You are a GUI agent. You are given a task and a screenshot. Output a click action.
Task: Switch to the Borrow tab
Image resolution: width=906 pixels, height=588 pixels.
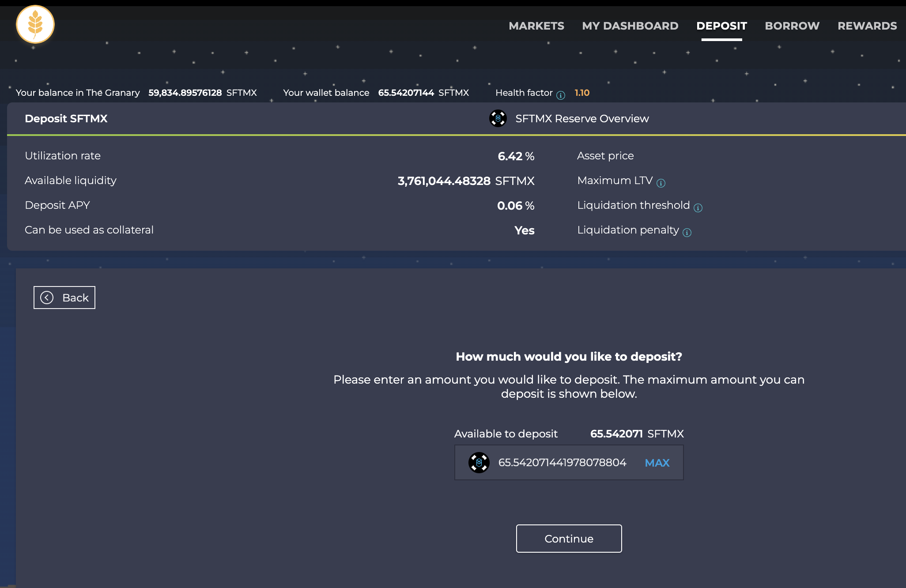coord(792,26)
